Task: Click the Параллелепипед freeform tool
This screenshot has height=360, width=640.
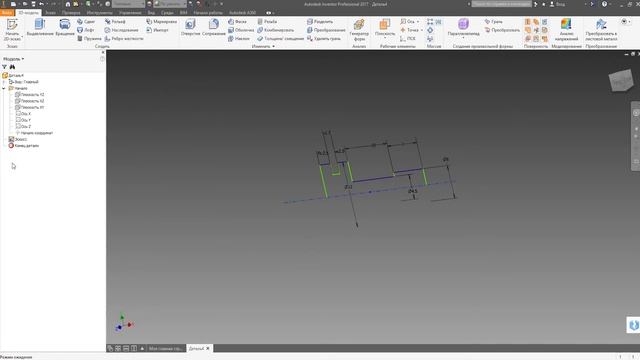Action: pyautogui.click(x=463, y=27)
